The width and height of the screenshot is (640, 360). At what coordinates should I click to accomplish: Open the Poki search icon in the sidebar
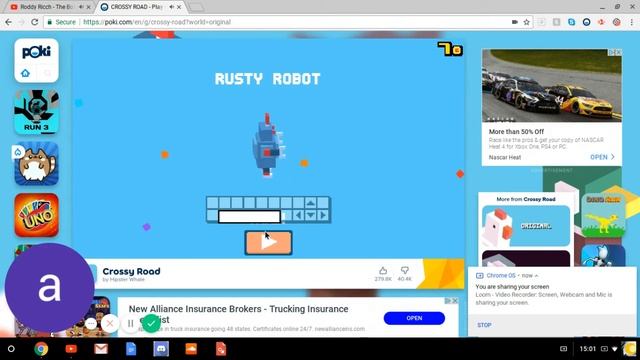(47, 73)
